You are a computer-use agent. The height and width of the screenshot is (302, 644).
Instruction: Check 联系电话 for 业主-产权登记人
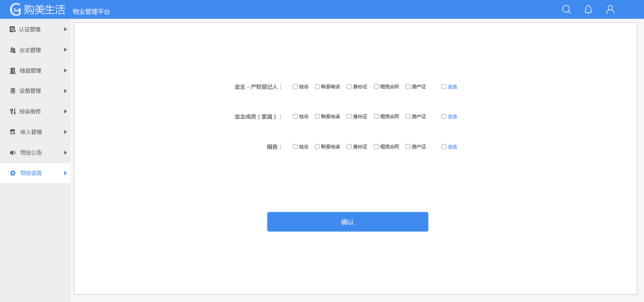pos(317,87)
